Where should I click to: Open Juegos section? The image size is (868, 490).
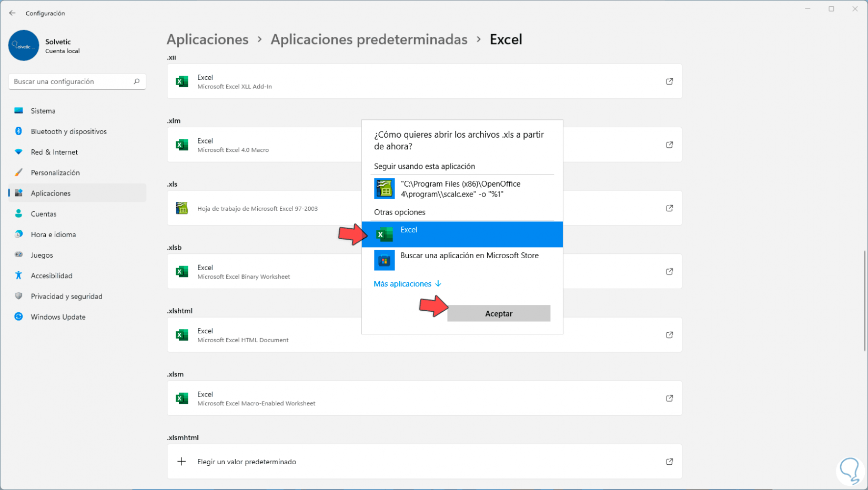click(x=77, y=255)
